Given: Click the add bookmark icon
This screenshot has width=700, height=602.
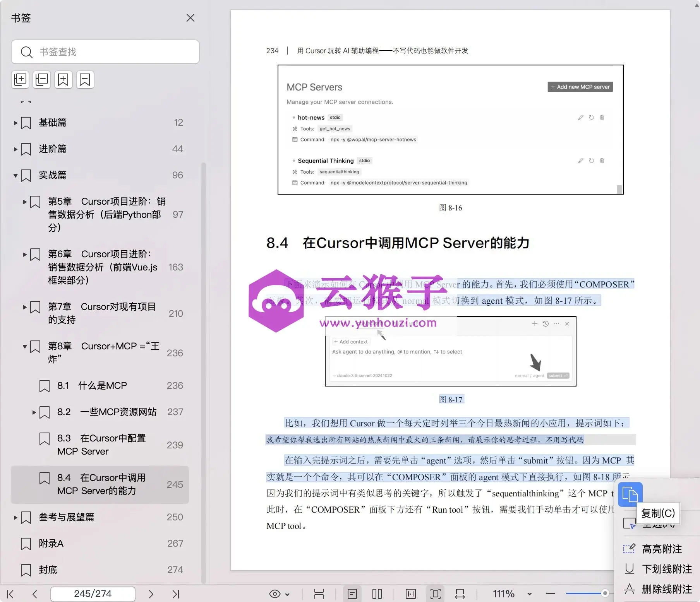Looking at the screenshot, I should click(63, 80).
